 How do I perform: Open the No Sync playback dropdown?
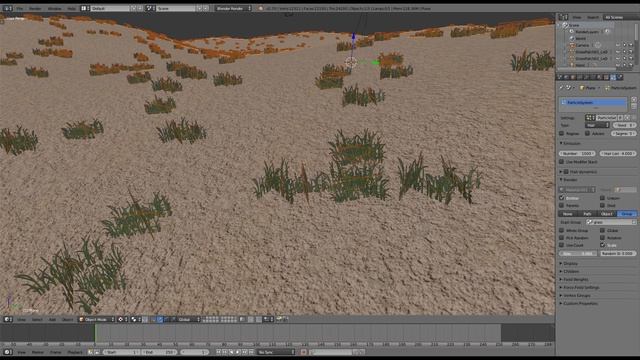point(276,352)
